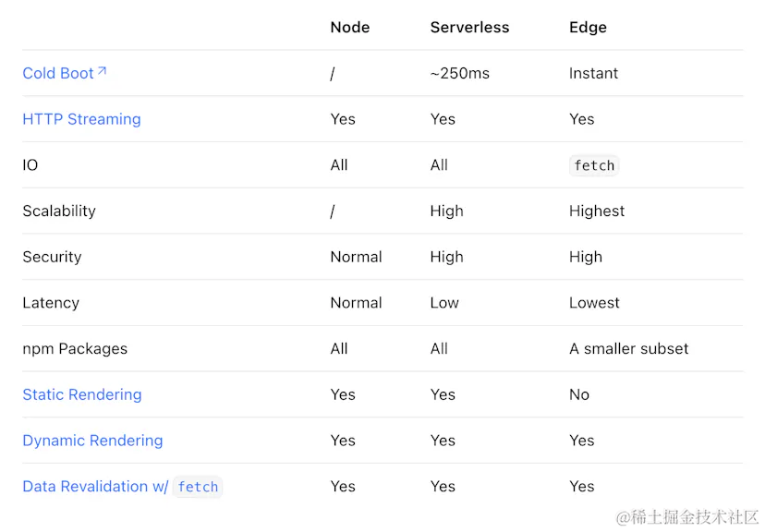Follow the Static Rendering link
This screenshot has width=765, height=532.
point(82,394)
